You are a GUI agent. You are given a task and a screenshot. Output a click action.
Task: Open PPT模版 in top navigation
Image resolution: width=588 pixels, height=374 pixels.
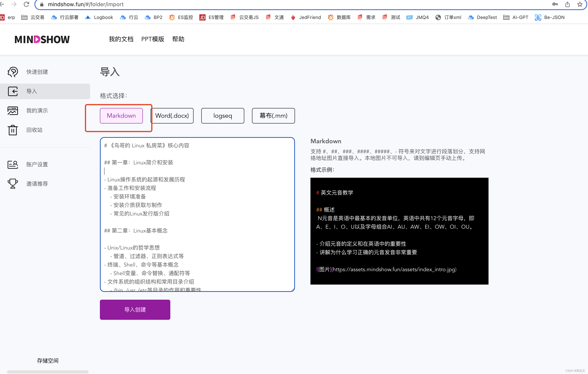(153, 39)
